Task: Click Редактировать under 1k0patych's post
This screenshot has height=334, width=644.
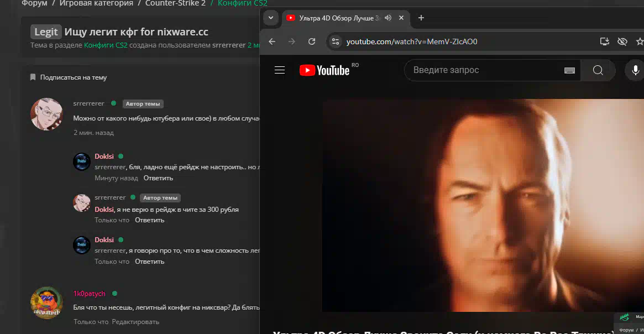Action: 135,322
